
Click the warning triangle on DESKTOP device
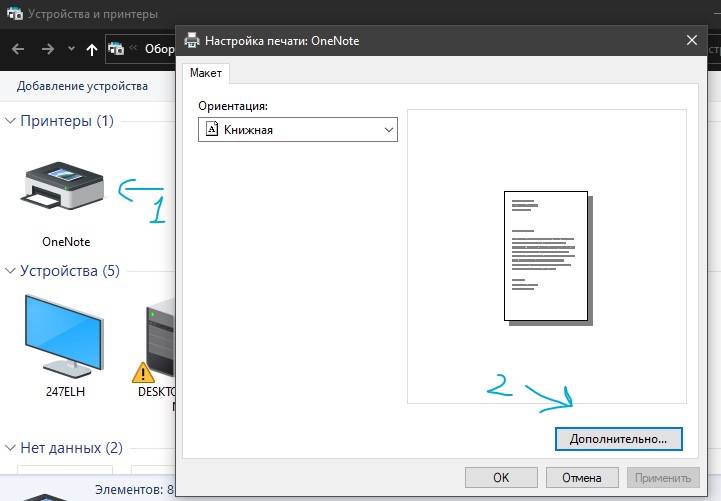(x=143, y=372)
